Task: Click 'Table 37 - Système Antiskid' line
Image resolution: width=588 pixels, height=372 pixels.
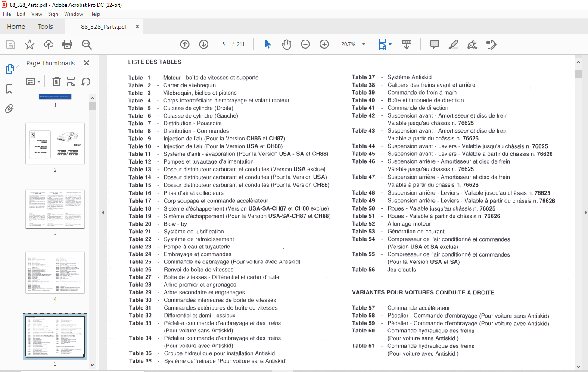Action: click(392, 77)
